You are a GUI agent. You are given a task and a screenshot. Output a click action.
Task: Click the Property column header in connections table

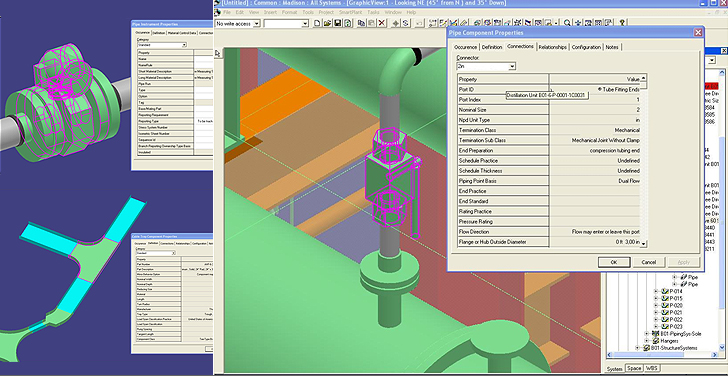(x=503, y=79)
